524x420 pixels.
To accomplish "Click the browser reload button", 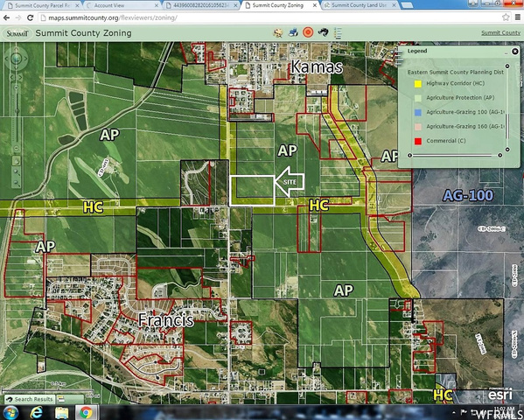I will point(30,17).
